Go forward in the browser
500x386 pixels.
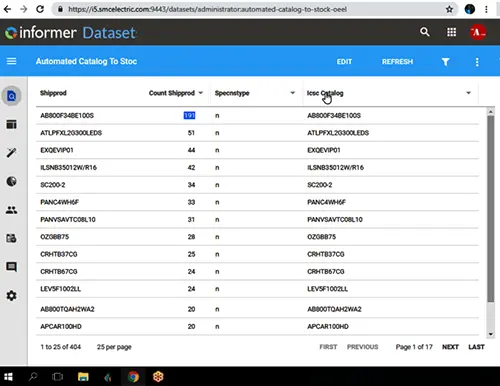[23, 9]
